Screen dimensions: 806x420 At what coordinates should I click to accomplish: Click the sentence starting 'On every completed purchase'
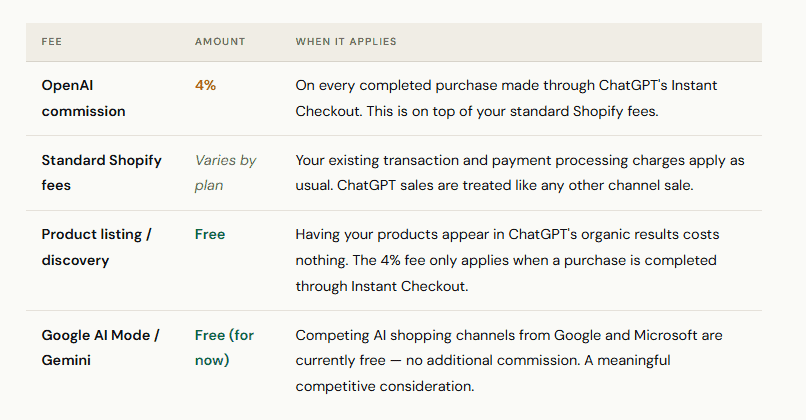coord(500,86)
